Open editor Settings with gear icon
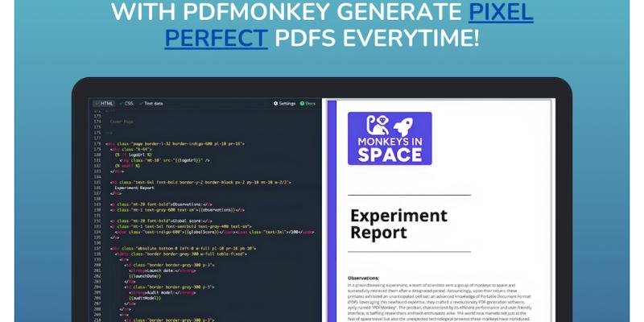This screenshot has width=644, height=322. [x=284, y=104]
